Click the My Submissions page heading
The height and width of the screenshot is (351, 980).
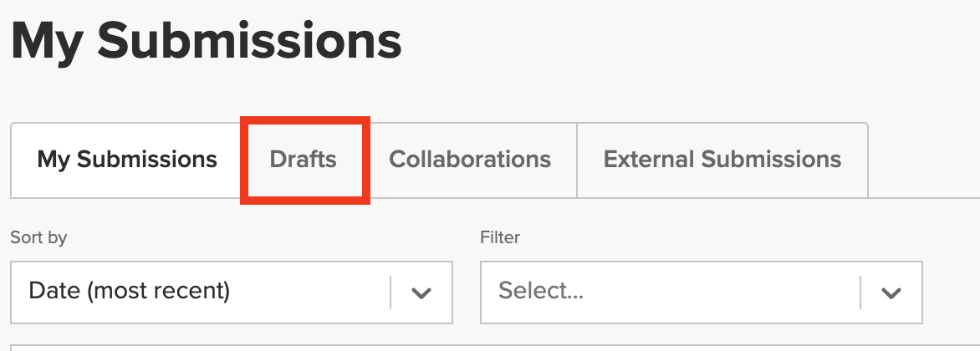point(207,40)
